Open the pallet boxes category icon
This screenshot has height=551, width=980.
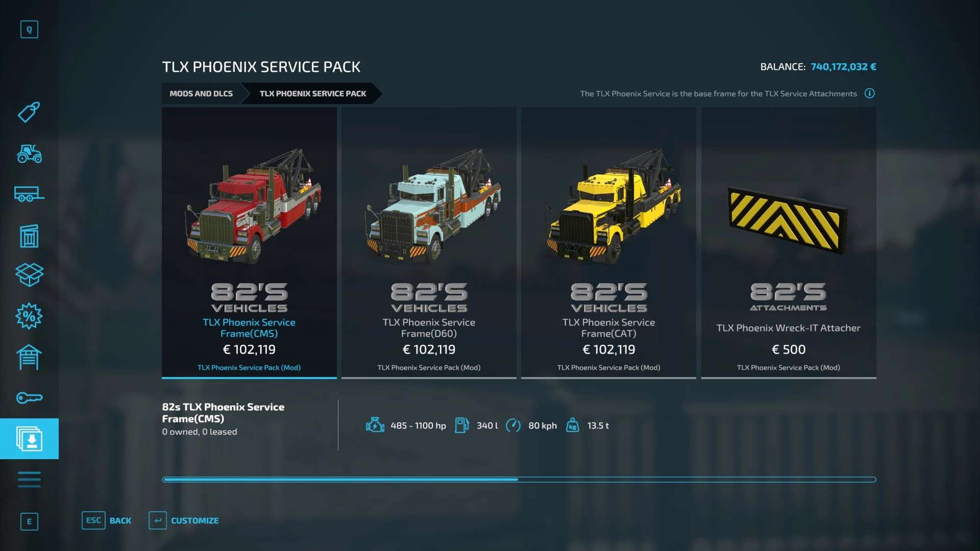(29, 275)
